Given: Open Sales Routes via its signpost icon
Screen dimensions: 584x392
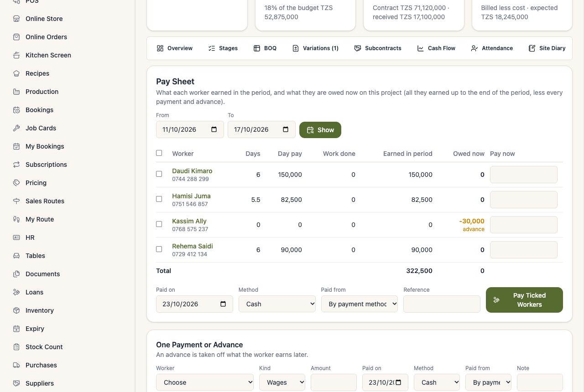Looking at the screenshot, I should [16, 201].
